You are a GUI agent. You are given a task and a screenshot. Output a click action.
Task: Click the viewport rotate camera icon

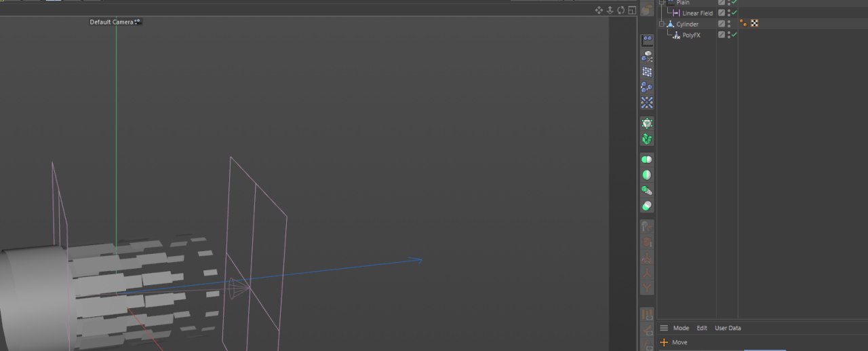coord(620,10)
